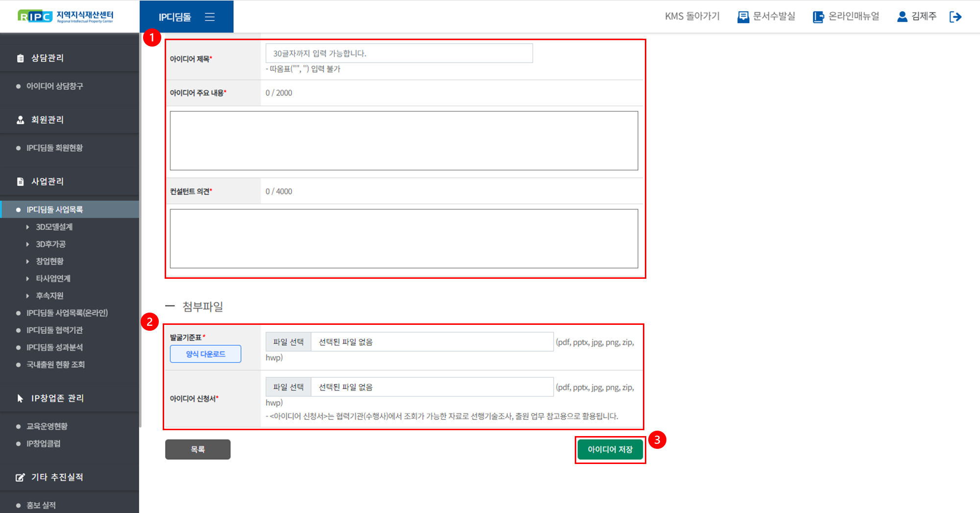980x513 pixels.
Task: Click the hamburger menu icon beside IPC디딤돌
Action: pos(210,17)
